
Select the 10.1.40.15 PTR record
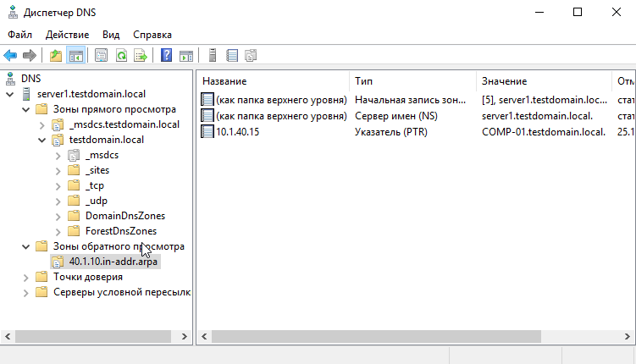(x=237, y=131)
